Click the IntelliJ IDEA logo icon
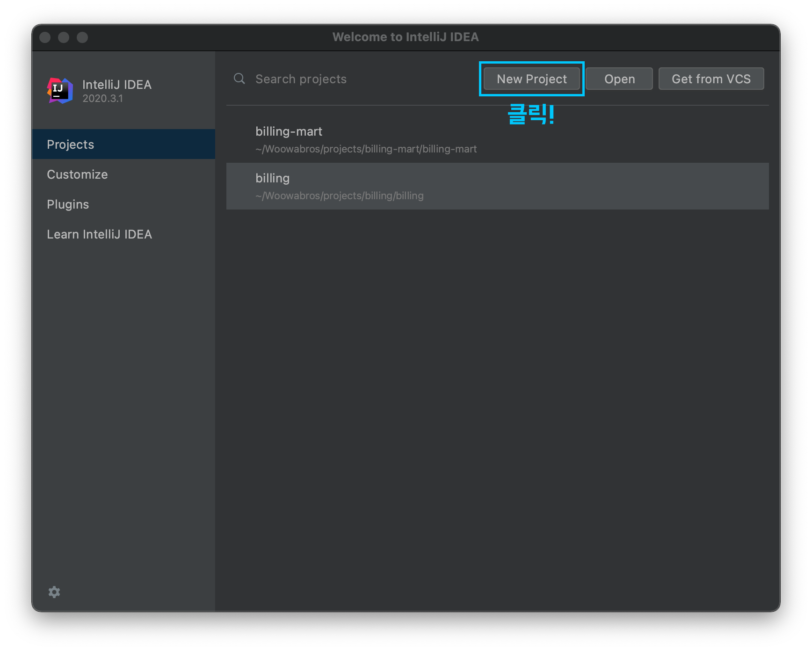This screenshot has width=812, height=651. click(x=60, y=91)
